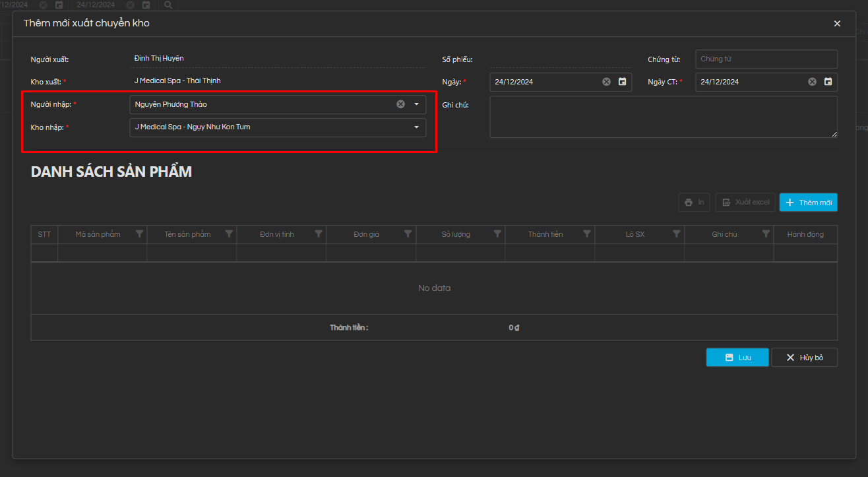Save the form with Lưu button

pyautogui.click(x=737, y=358)
